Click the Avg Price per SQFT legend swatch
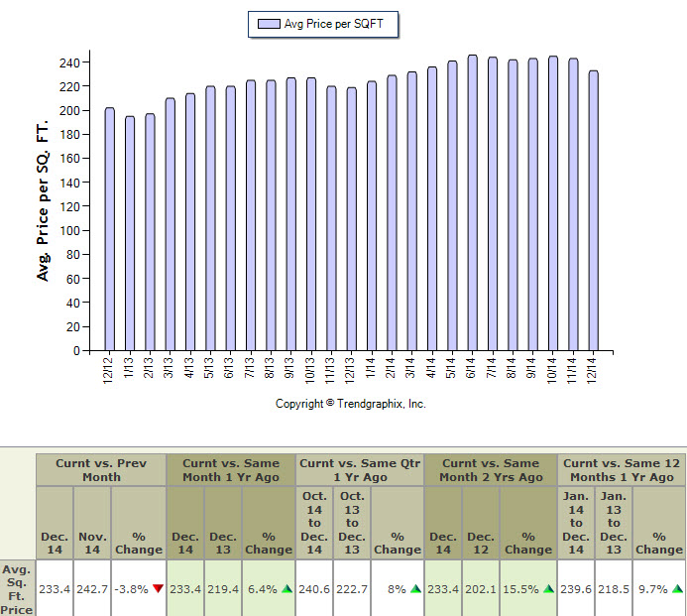 pos(269,24)
